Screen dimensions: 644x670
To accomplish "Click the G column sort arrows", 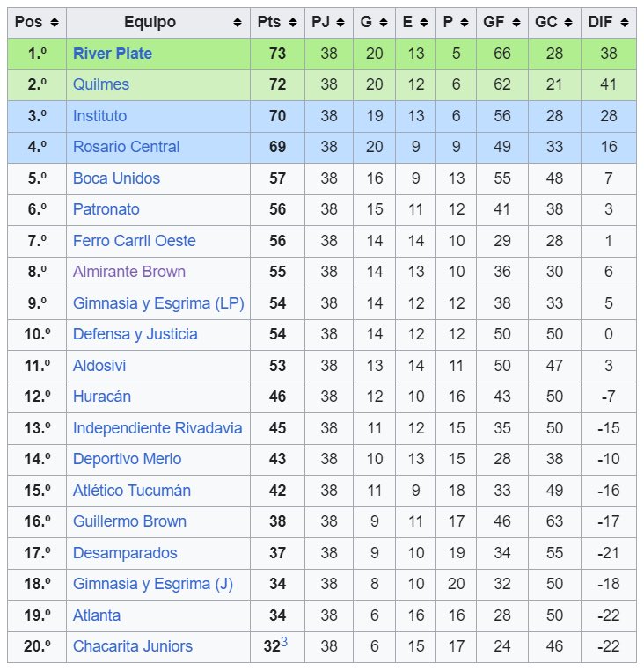I will pos(384,23).
